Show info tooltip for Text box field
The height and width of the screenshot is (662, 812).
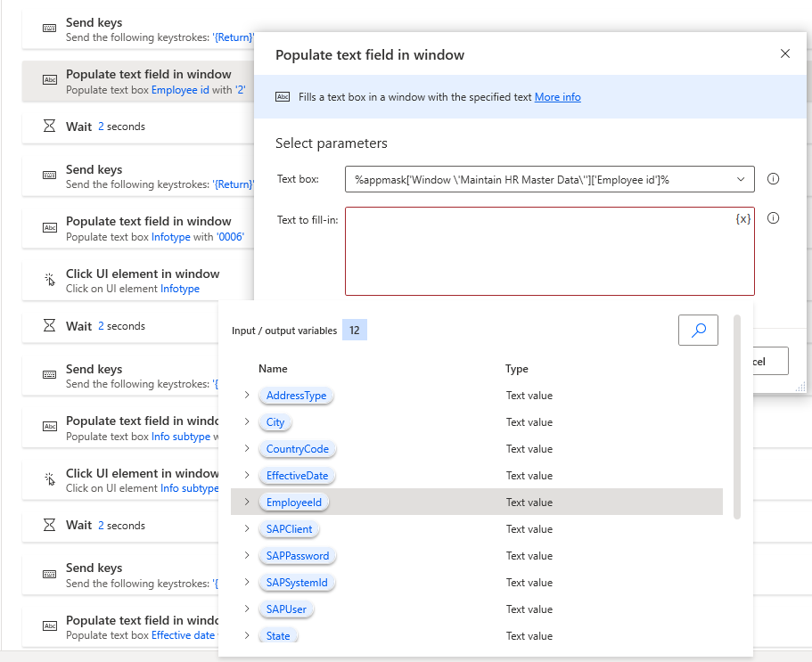point(773,179)
